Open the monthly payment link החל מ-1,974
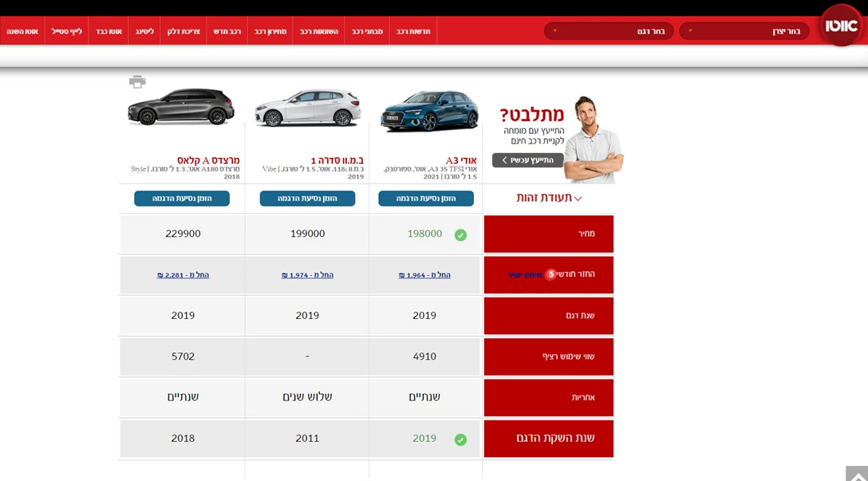The height and width of the screenshot is (481, 868). (x=307, y=275)
